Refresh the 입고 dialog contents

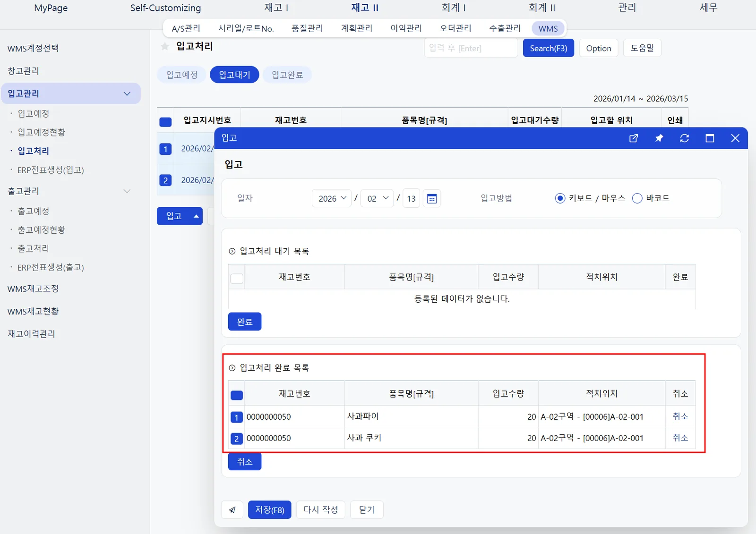click(x=684, y=138)
